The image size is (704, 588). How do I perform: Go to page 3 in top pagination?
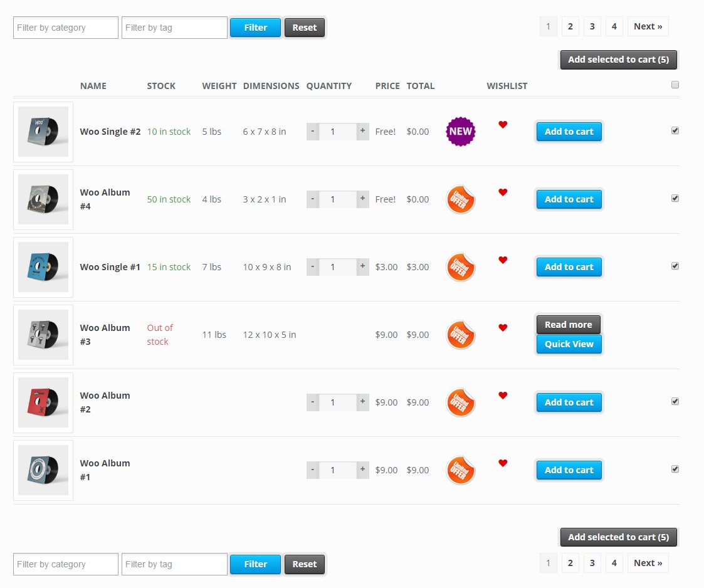pos(592,26)
